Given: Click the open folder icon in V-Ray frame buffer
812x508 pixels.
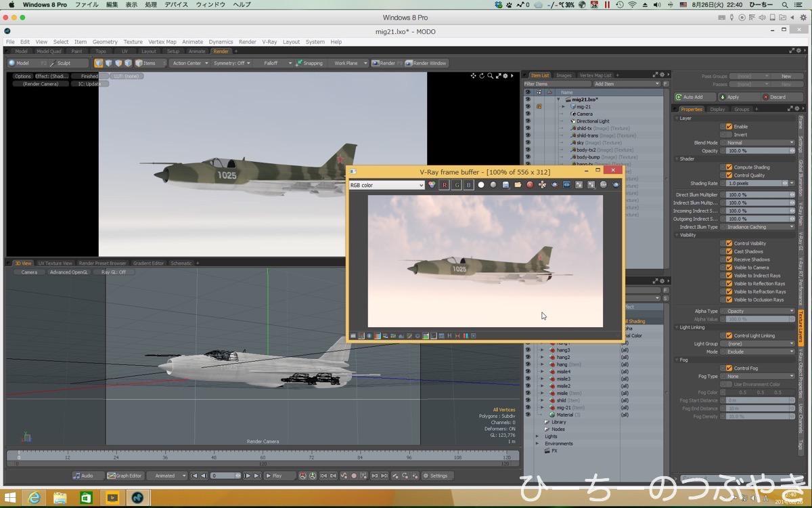Looking at the screenshot, I should 518,185.
